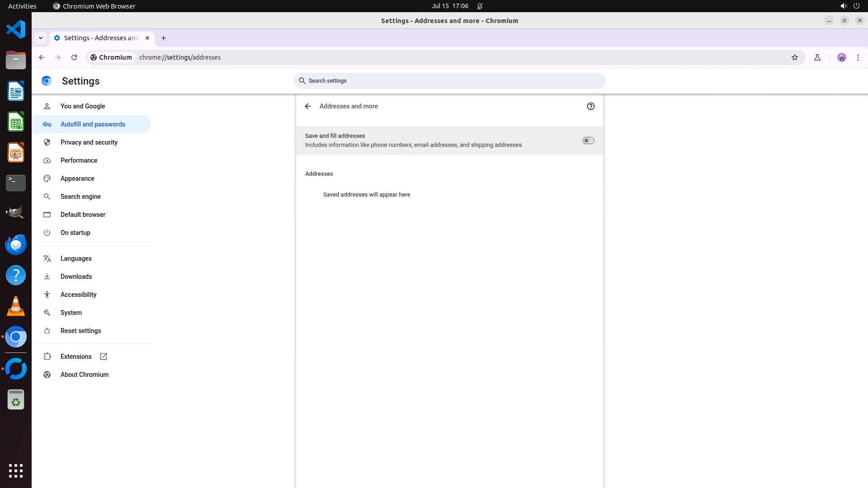
Task: Open the help icon for Addresses and more
Action: click(590, 106)
